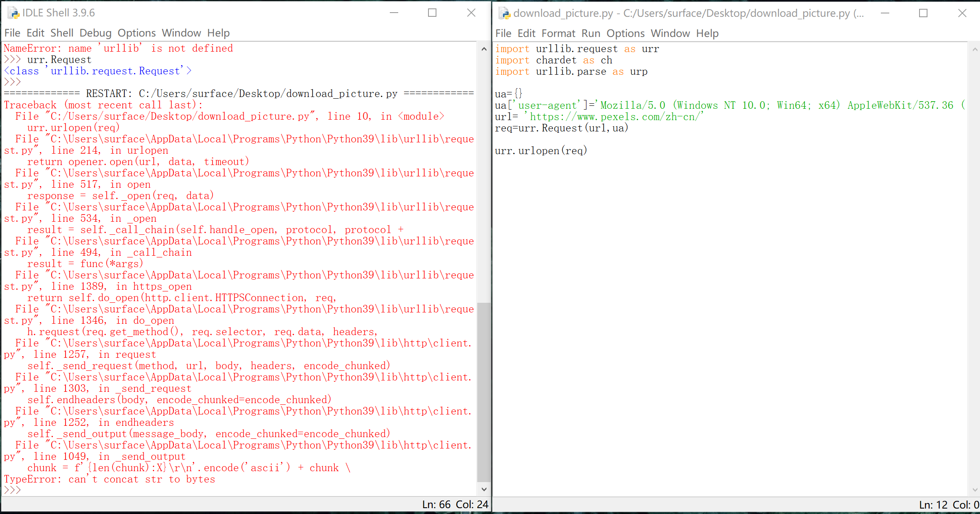
Task: Minimize the IDLE Shell window
Action: pyautogui.click(x=394, y=13)
